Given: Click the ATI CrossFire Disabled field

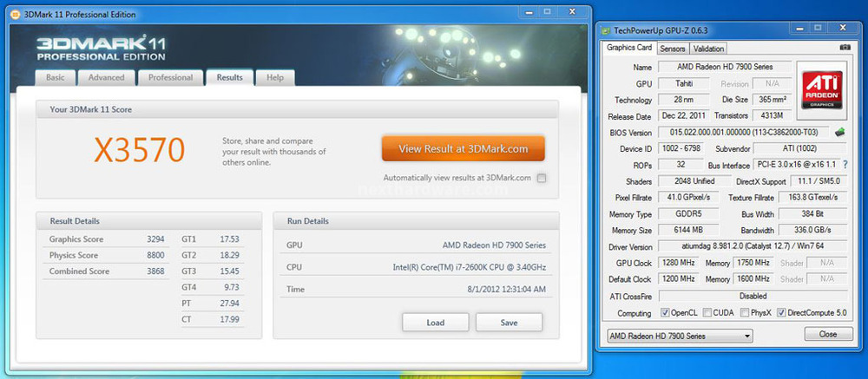Looking at the screenshot, I should click(x=753, y=296).
